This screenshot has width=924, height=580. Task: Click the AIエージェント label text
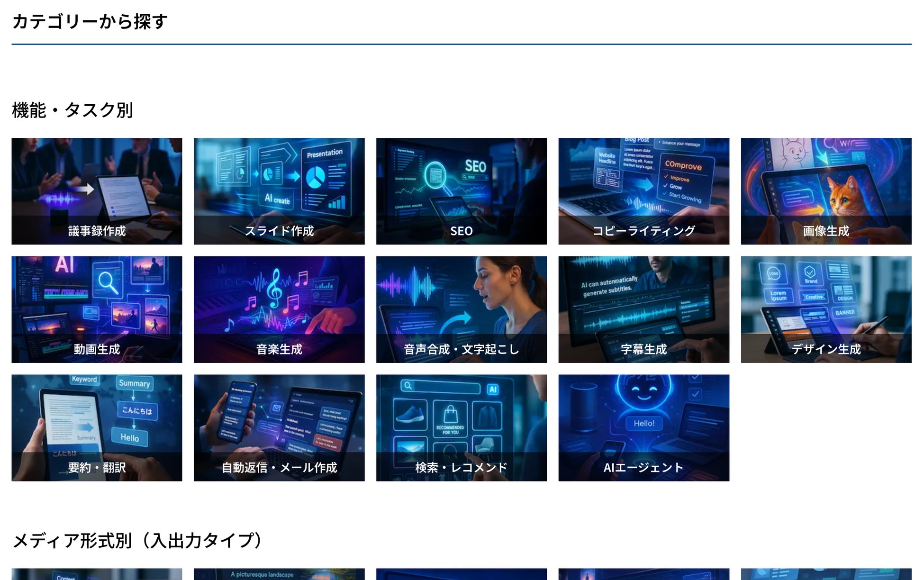click(x=643, y=468)
